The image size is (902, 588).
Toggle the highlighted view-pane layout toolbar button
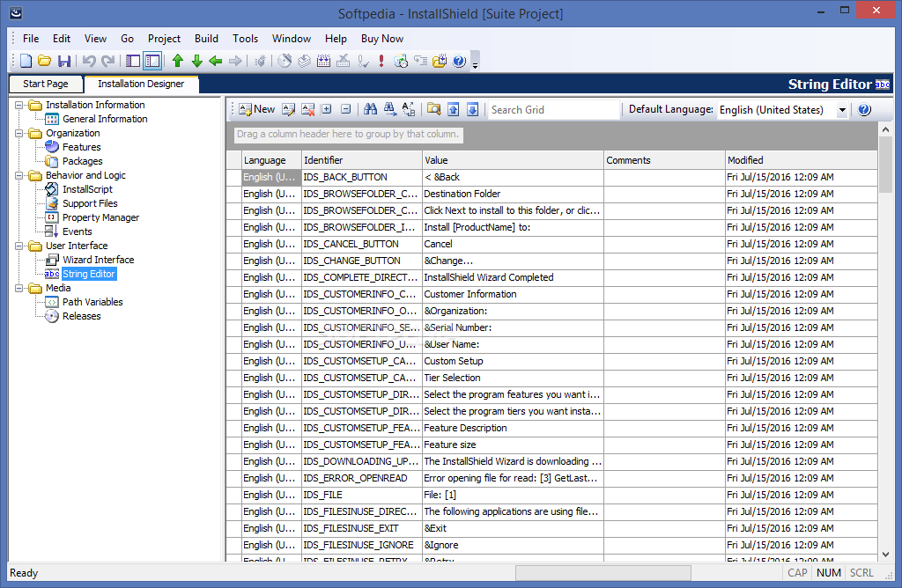coord(152,61)
